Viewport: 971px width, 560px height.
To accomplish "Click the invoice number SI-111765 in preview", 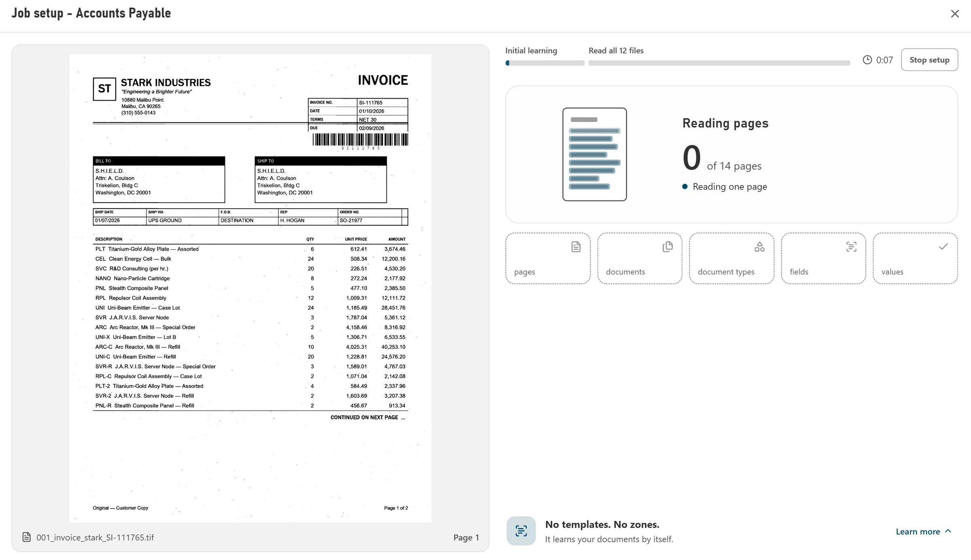I will (370, 103).
